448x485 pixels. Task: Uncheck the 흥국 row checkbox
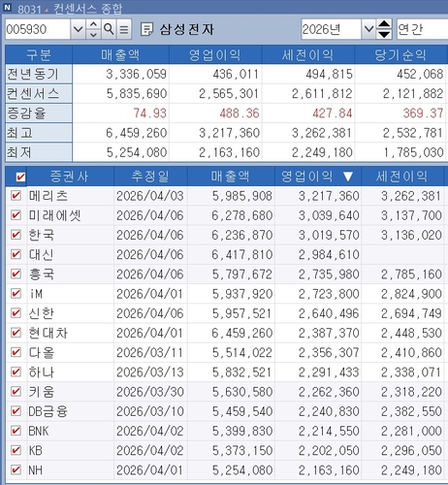coord(16,274)
